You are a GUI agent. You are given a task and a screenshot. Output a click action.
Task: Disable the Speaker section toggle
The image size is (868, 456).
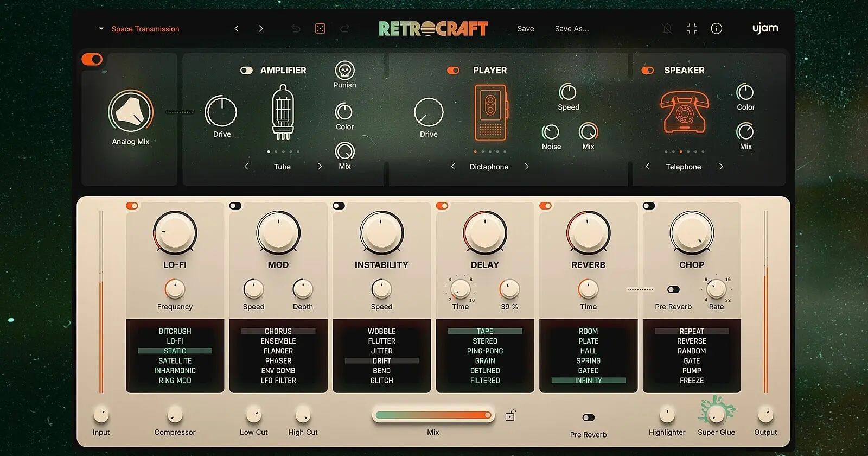(647, 71)
